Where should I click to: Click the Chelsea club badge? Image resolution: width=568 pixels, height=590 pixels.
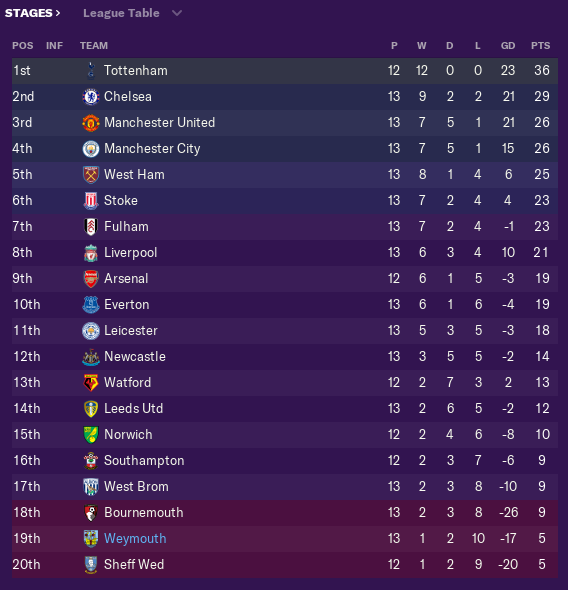pos(91,97)
